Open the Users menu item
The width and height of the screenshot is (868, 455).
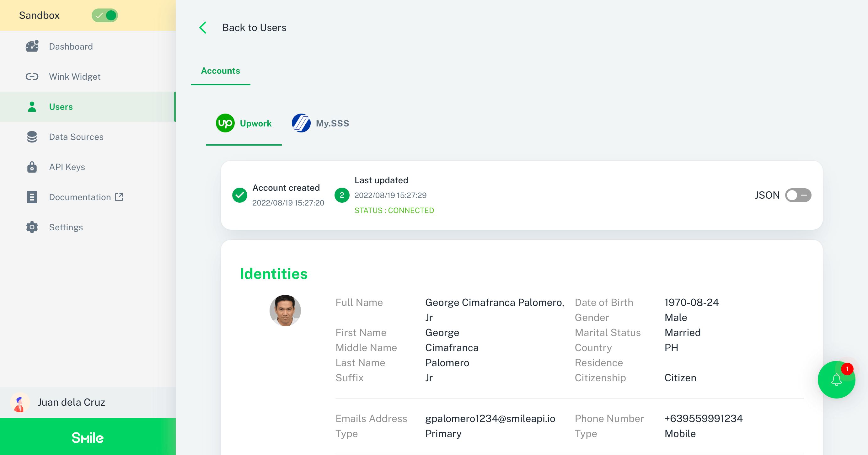pos(61,107)
